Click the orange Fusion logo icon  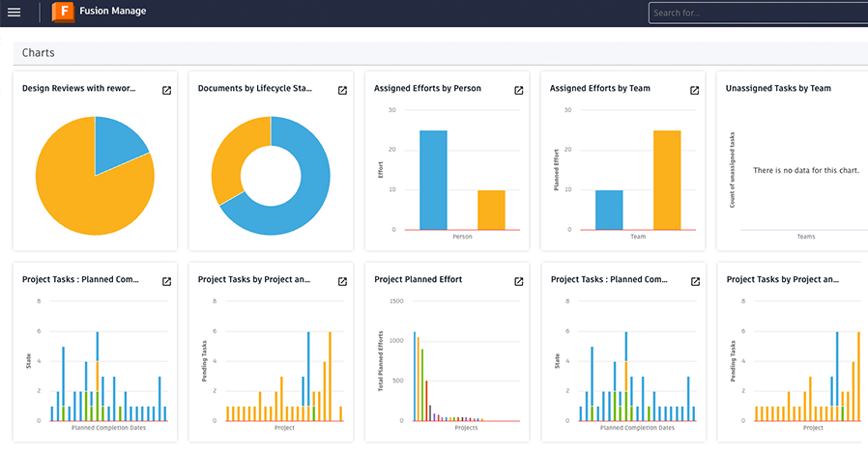[x=63, y=13]
